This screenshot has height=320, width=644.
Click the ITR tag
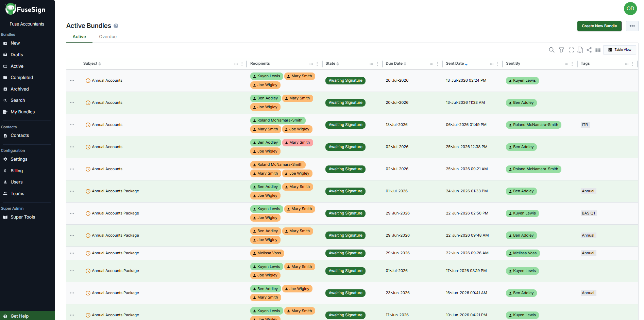click(x=585, y=125)
